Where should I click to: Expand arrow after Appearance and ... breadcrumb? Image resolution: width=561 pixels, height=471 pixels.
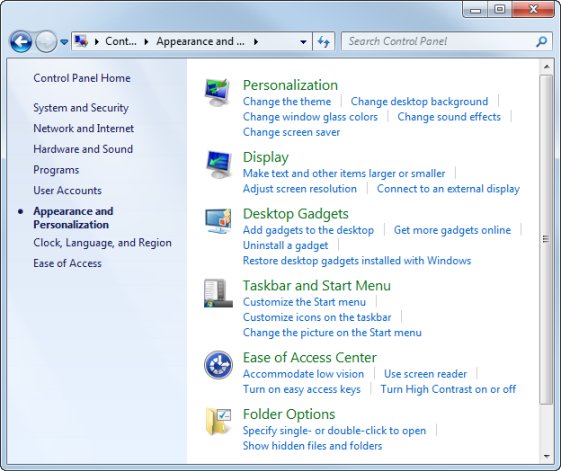click(255, 42)
